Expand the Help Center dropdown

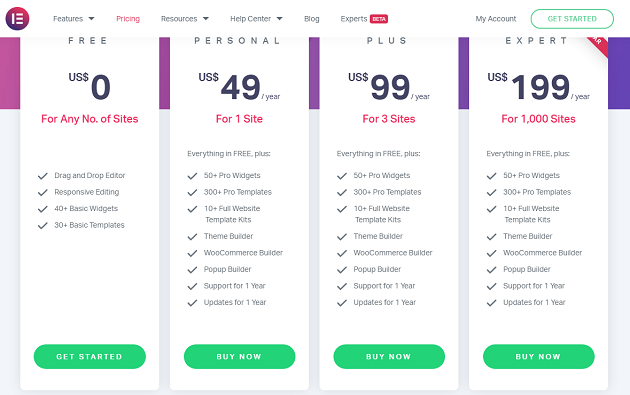256,19
